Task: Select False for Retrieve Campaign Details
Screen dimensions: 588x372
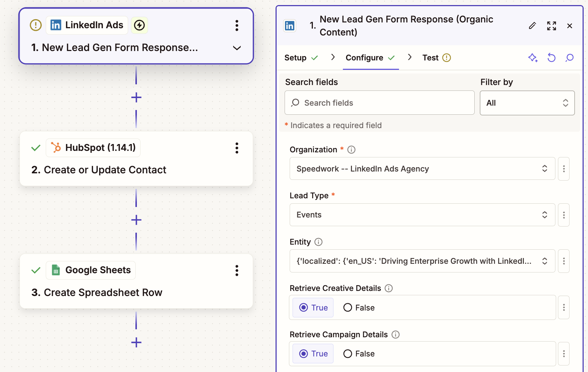Action: 359,354
